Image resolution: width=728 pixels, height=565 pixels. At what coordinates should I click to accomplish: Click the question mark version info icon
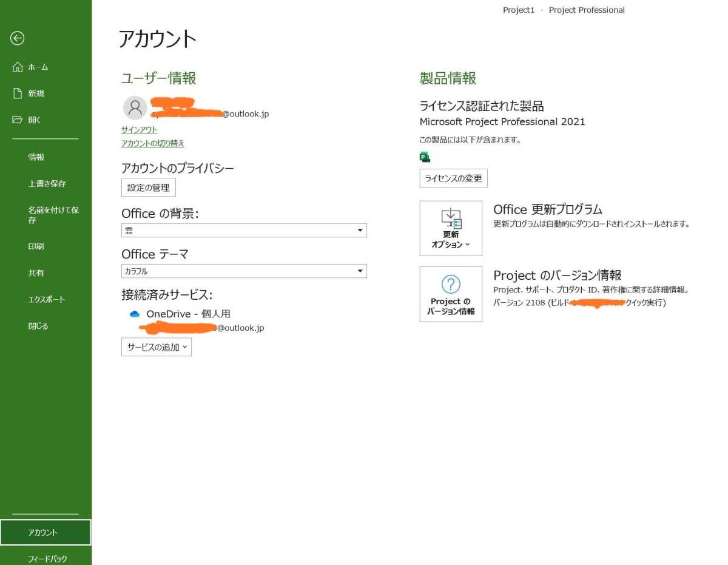(451, 284)
